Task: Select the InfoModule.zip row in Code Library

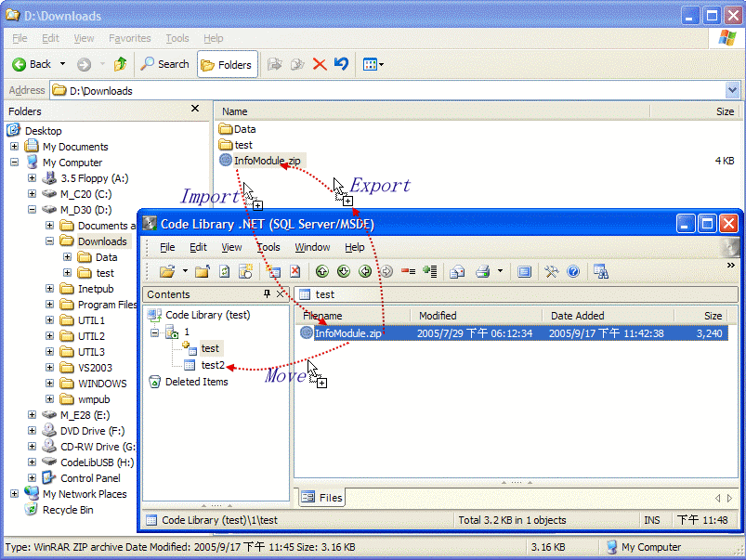Action: click(514, 333)
